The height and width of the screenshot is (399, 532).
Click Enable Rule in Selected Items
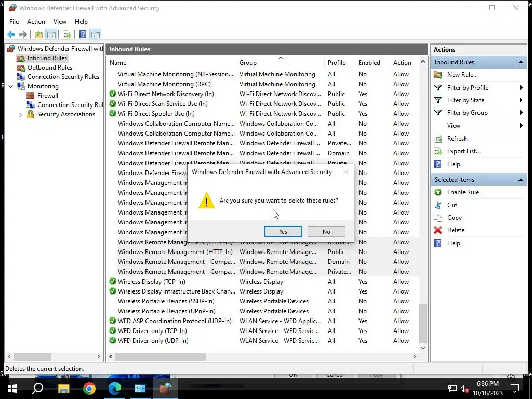[x=463, y=192]
